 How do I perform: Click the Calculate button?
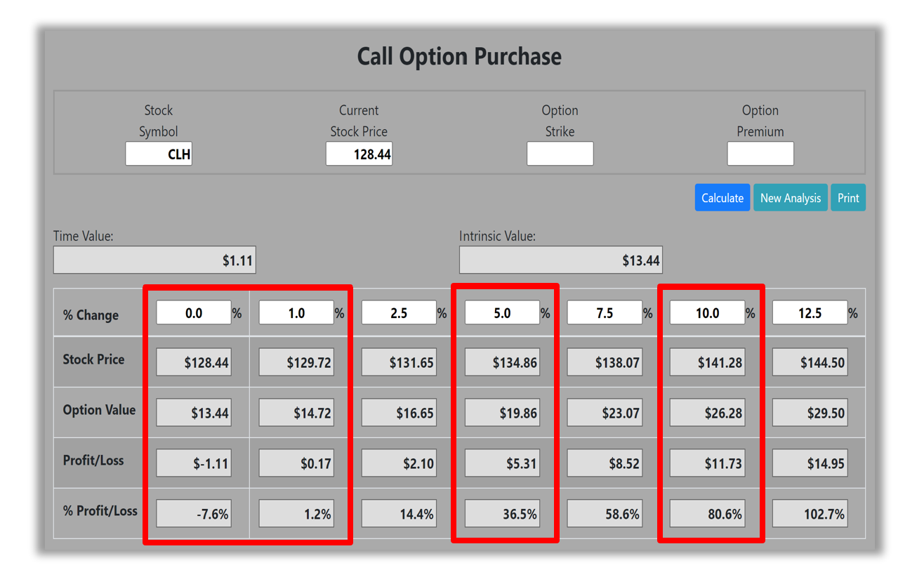722,198
